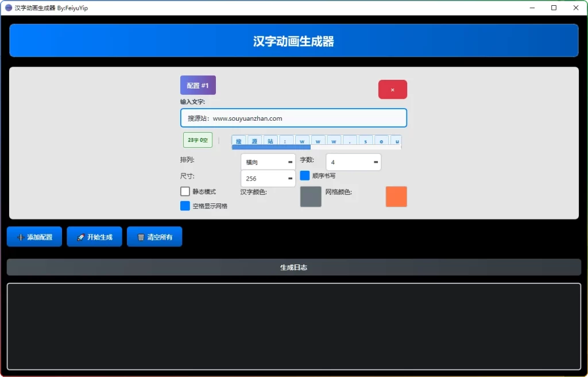Open the orange 网格颜色 color swatch

click(396, 197)
